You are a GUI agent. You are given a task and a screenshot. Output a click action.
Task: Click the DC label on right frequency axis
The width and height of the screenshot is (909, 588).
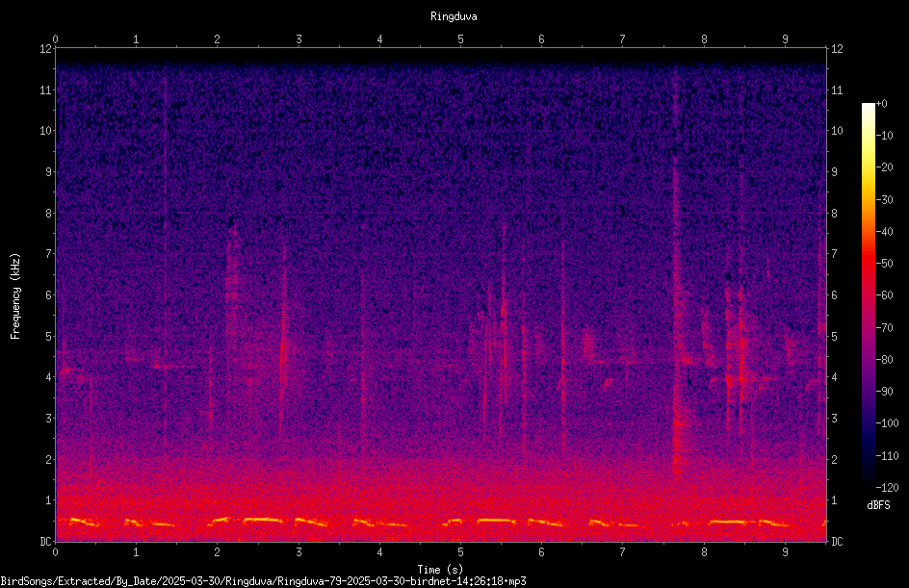pyautogui.click(x=837, y=542)
